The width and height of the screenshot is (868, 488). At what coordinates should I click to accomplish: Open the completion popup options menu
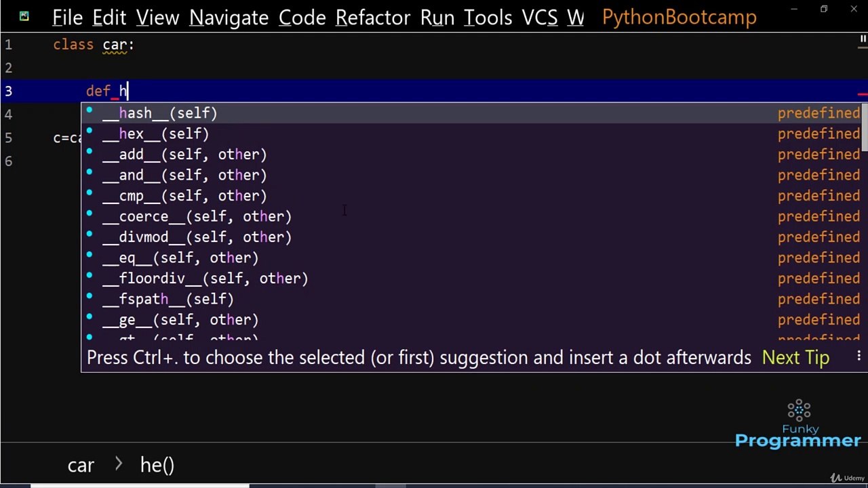coord(859,356)
